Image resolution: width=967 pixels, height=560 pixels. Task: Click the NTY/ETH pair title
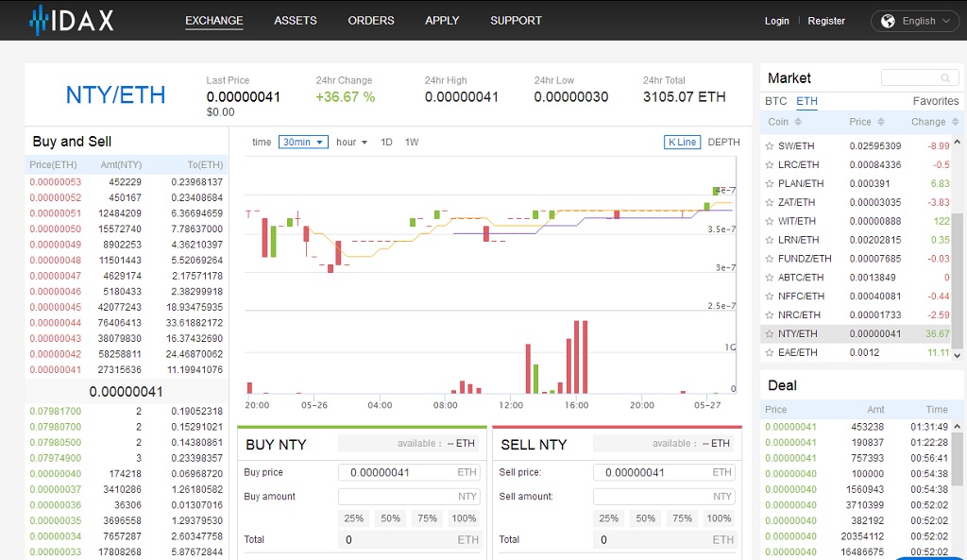pos(115,95)
